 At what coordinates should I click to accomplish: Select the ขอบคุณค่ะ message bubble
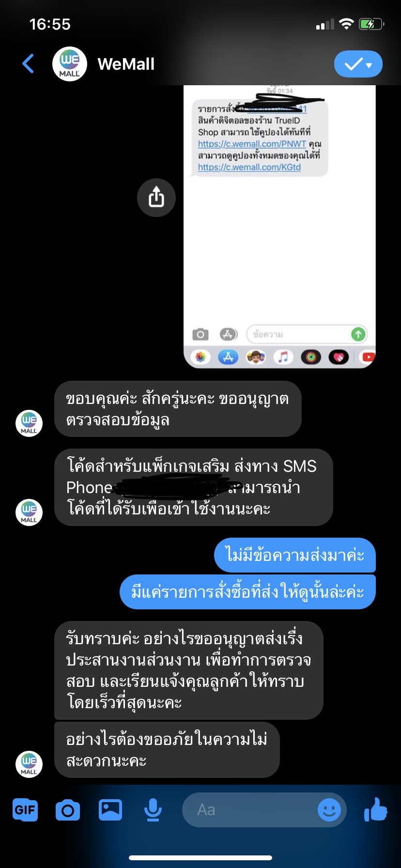(x=178, y=409)
